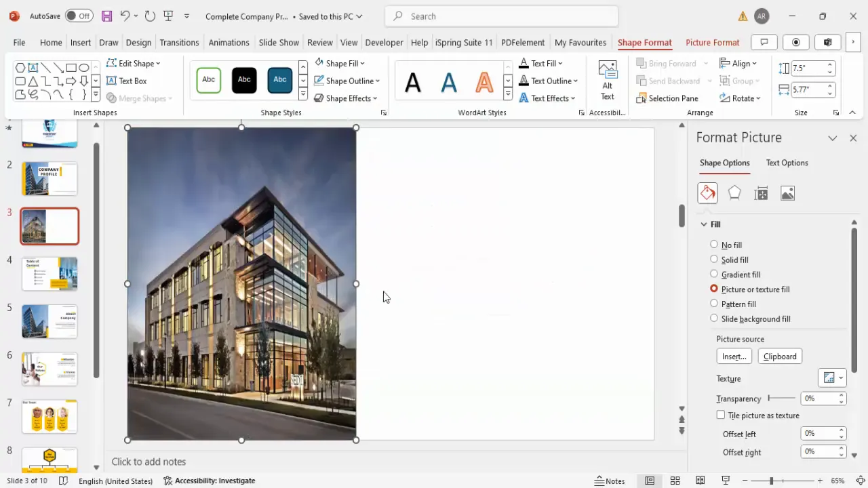
Task: Choose the teal Abc shape style
Action: coord(279,80)
